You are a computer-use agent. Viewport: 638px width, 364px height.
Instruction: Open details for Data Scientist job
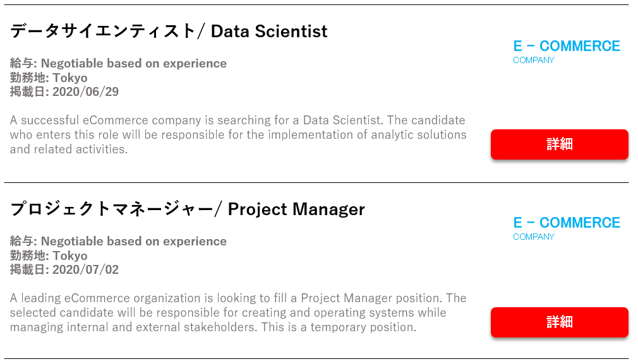pyautogui.click(x=560, y=144)
